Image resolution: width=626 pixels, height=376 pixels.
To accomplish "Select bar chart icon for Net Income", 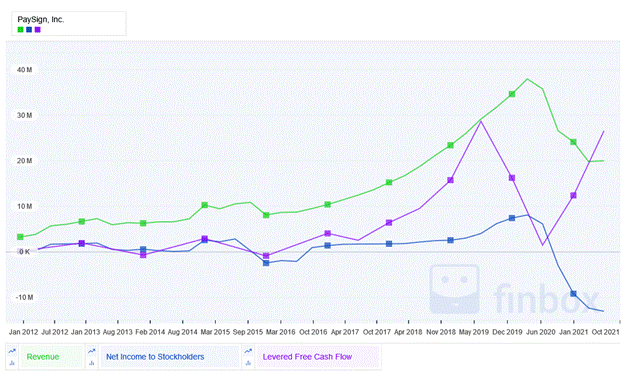I will (x=92, y=362).
